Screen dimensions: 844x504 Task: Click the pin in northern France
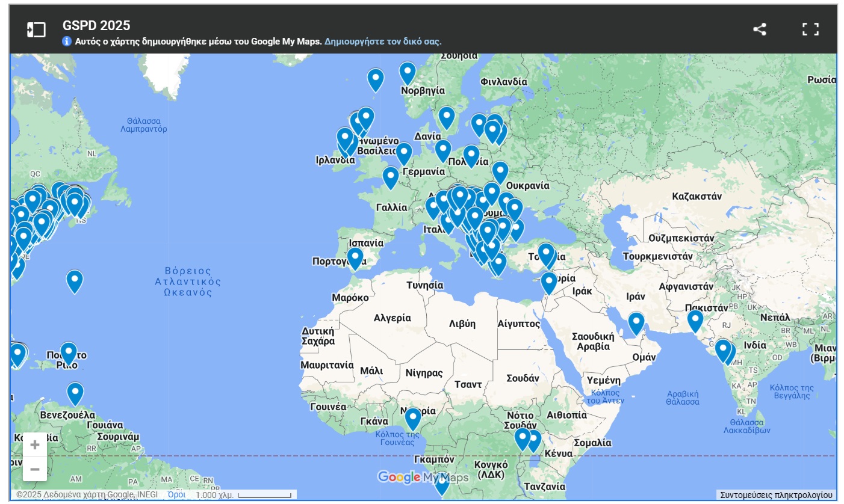(x=391, y=177)
